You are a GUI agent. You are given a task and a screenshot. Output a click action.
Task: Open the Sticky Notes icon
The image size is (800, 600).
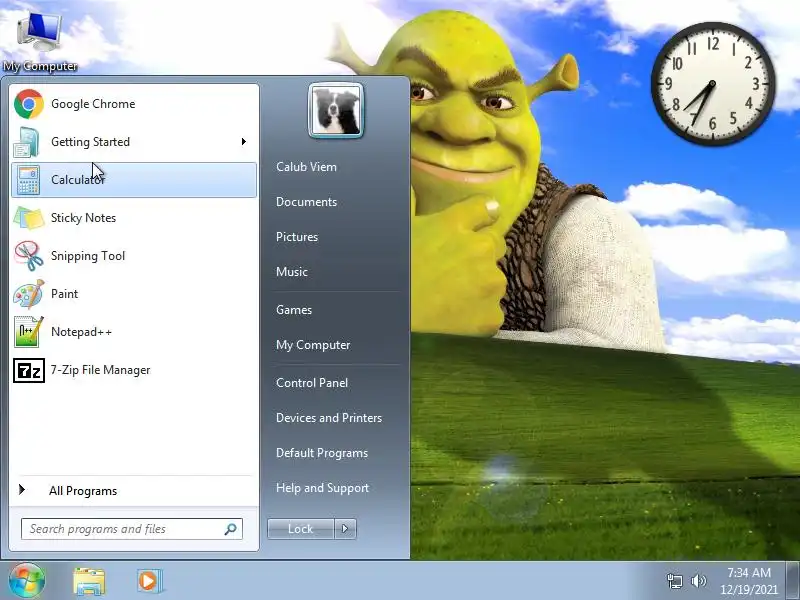point(28,218)
